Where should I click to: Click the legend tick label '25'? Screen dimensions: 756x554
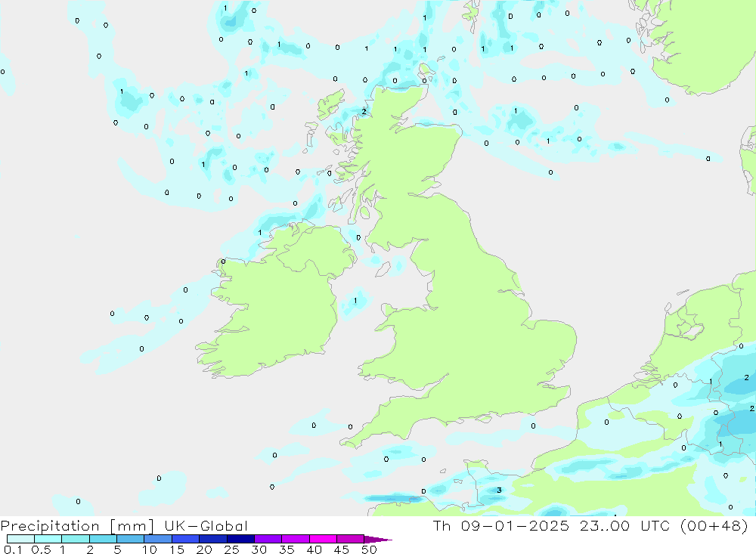pos(231,549)
